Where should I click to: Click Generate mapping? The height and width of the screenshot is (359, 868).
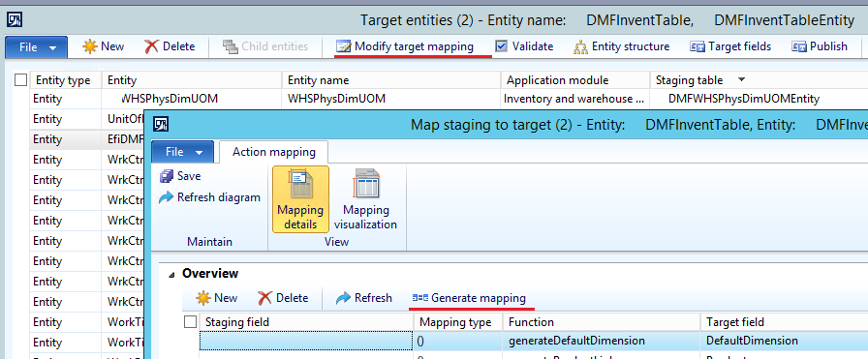(470, 298)
